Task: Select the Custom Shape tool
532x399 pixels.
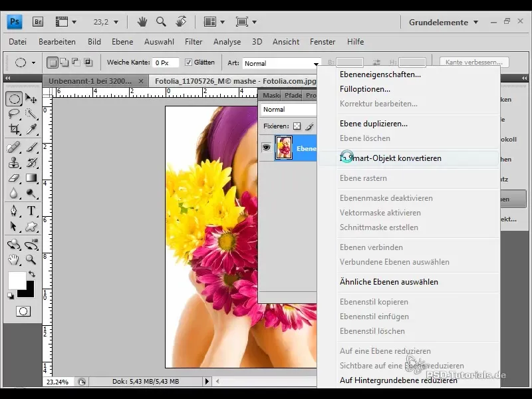Action: [31, 226]
